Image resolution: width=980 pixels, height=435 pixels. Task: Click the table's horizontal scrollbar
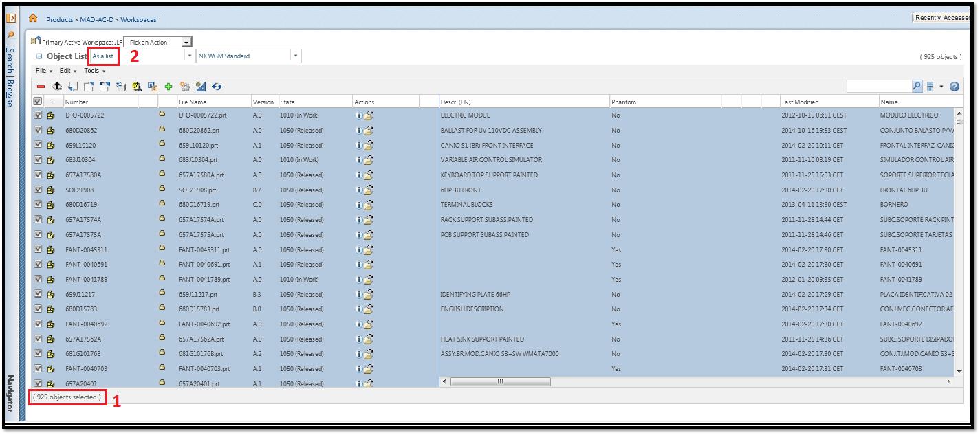[x=500, y=382]
